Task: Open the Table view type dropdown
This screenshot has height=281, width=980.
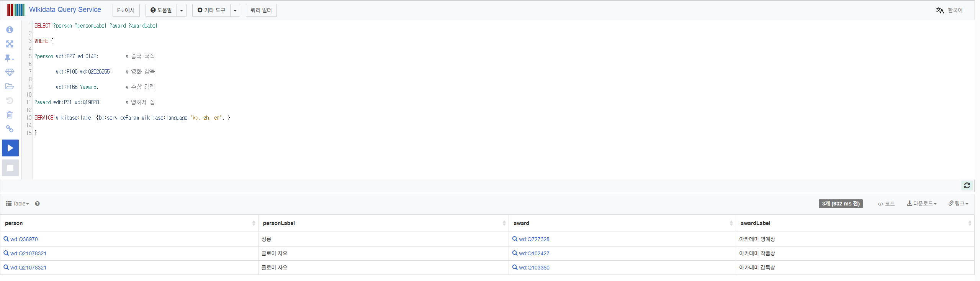Action: click(18, 204)
